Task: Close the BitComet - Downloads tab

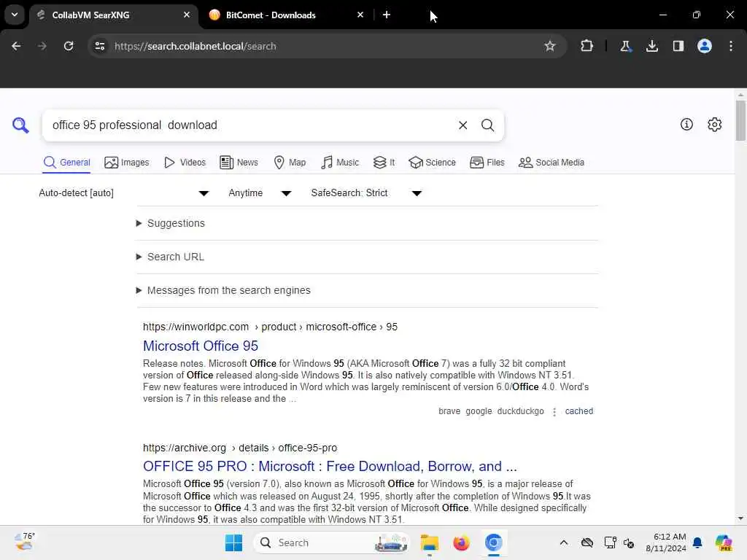Action: 360,15
